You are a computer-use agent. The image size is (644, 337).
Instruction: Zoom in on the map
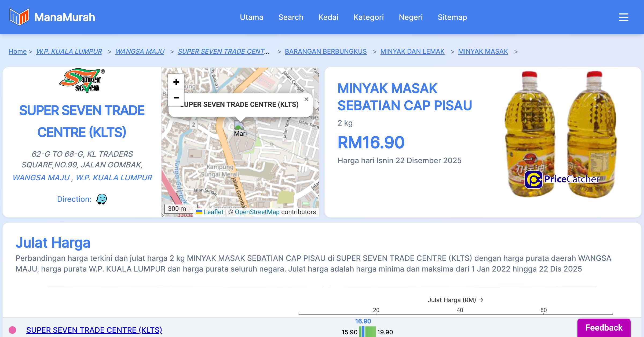(176, 82)
